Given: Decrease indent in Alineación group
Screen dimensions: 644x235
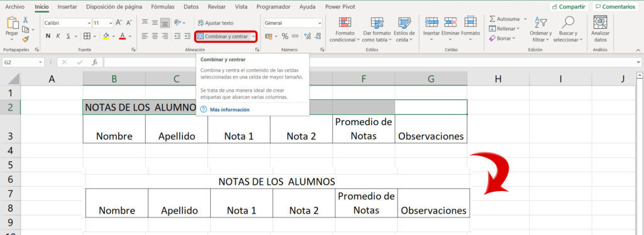Looking at the screenshot, I should pos(177,36).
